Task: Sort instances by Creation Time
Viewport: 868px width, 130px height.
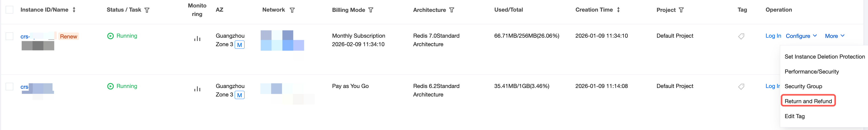Action: point(618,10)
